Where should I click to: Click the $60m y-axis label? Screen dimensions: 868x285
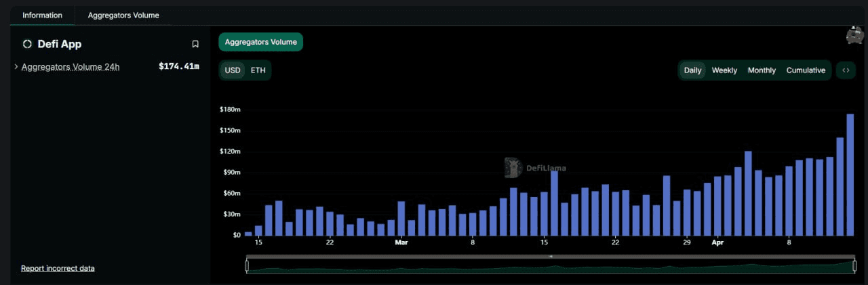(x=231, y=194)
